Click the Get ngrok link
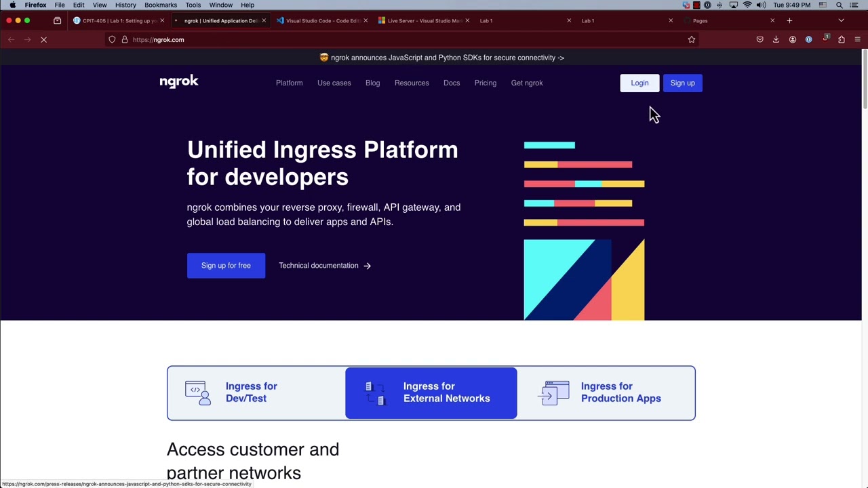Image resolution: width=868 pixels, height=488 pixels. pyautogui.click(x=527, y=83)
